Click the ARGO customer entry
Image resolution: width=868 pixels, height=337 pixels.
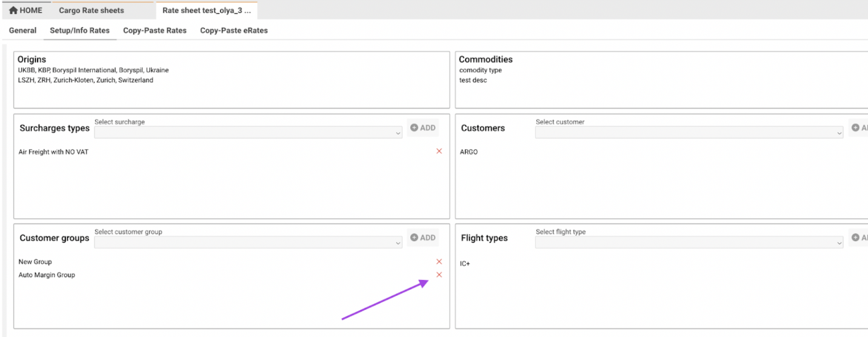click(469, 152)
